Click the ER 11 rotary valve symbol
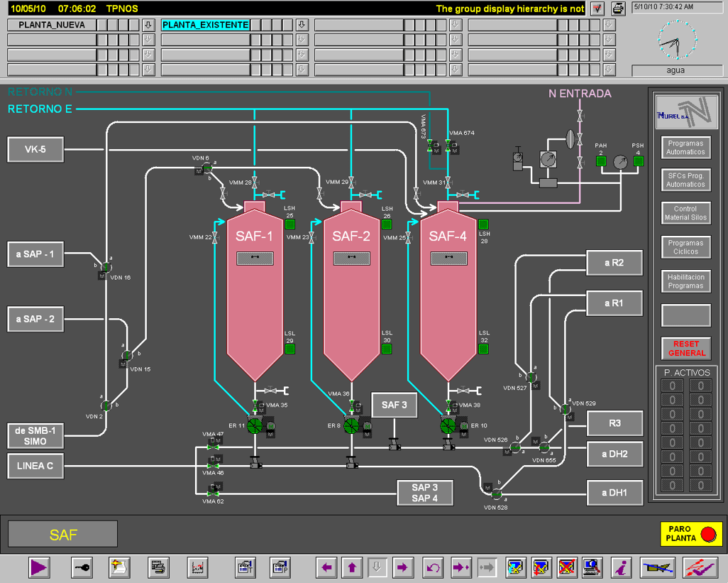The height and width of the screenshot is (583, 728). pos(255,425)
